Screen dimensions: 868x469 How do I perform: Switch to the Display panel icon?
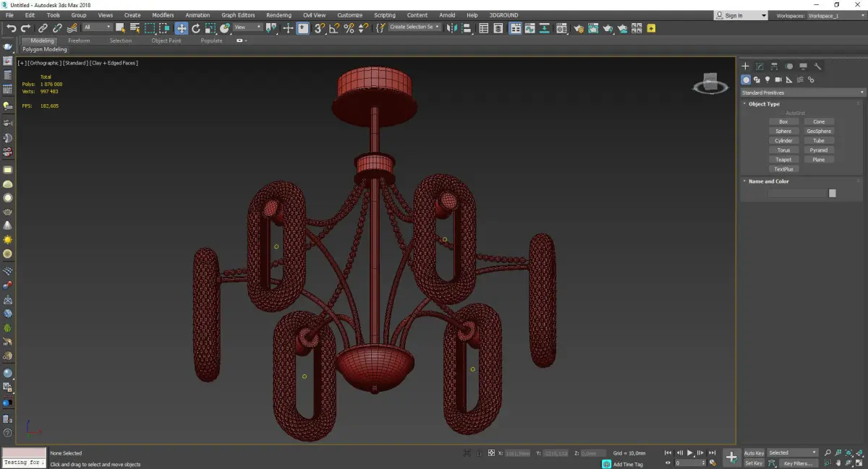click(803, 66)
